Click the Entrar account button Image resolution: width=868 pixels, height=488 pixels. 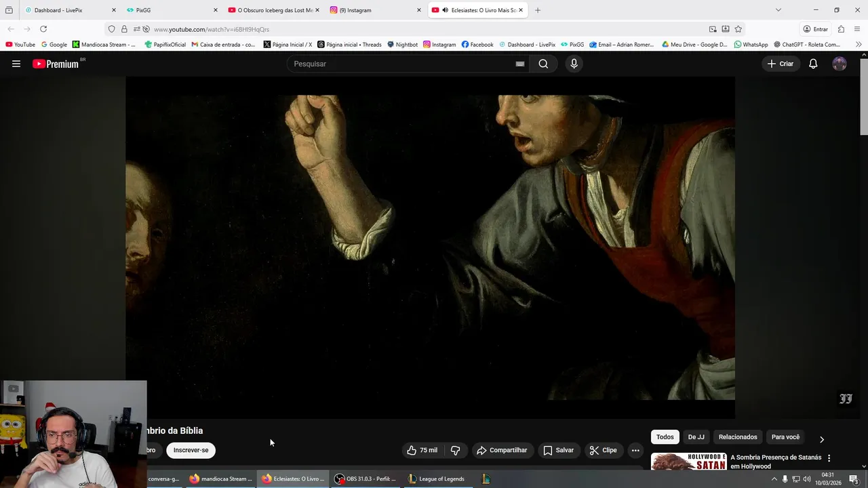[815, 29]
